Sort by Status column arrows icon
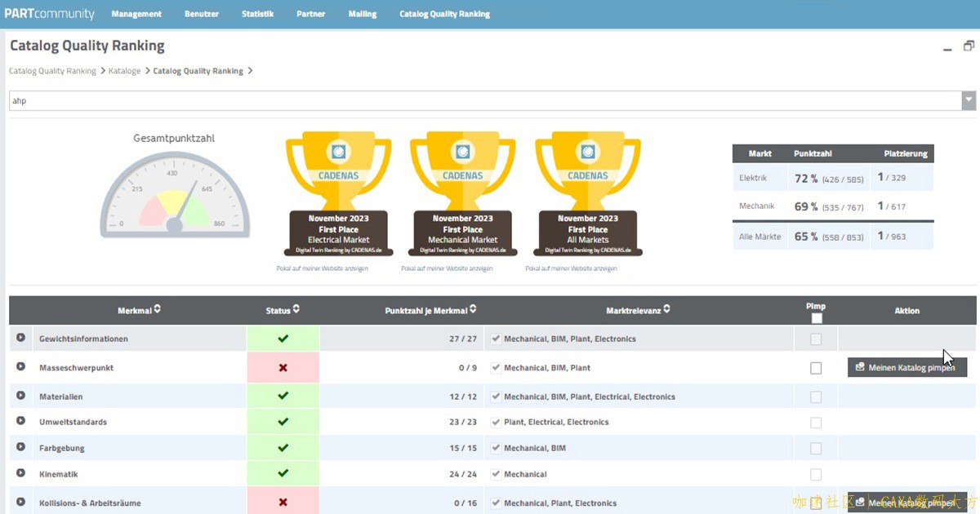The image size is (980, 514). 296,309
